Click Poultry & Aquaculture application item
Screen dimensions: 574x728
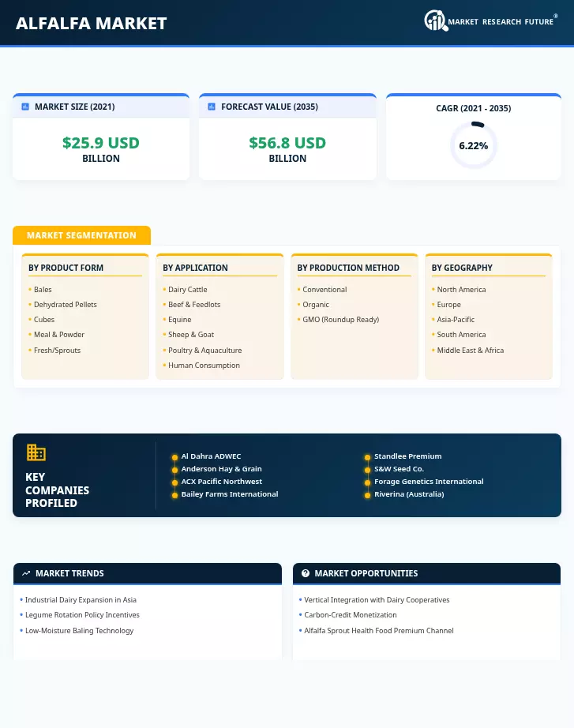click(x=204, y=350)
